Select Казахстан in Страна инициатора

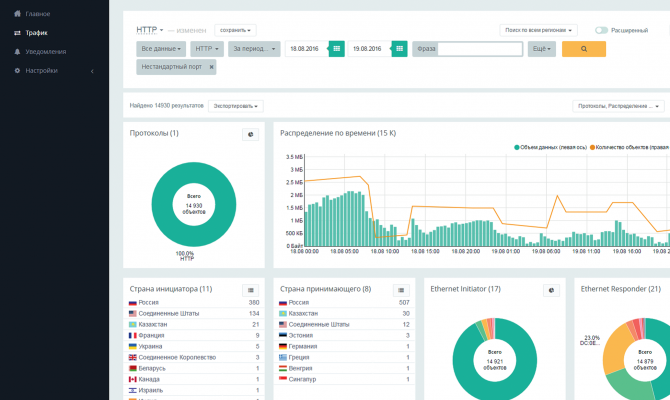pyautogui.click(x=194, y=324)
